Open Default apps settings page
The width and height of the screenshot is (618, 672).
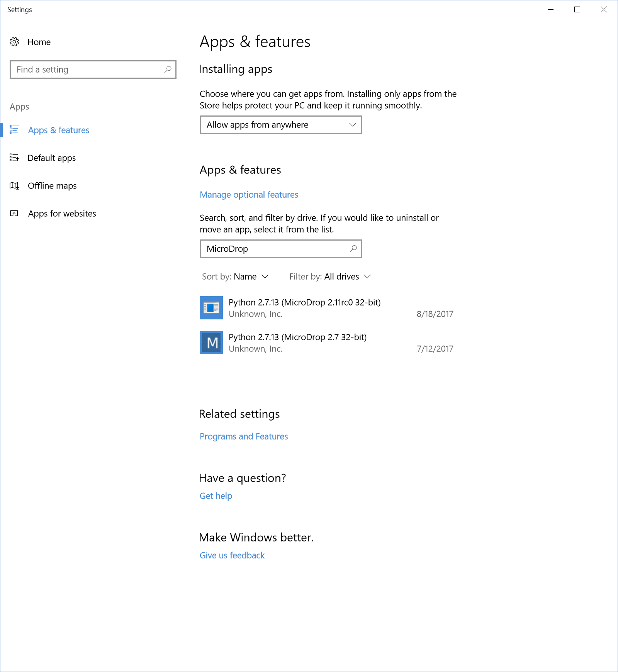[52, 158]
